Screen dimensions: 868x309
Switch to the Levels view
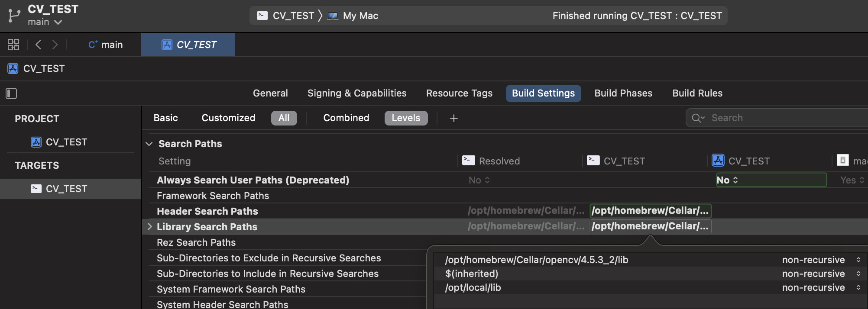click(x=406, y=118)
